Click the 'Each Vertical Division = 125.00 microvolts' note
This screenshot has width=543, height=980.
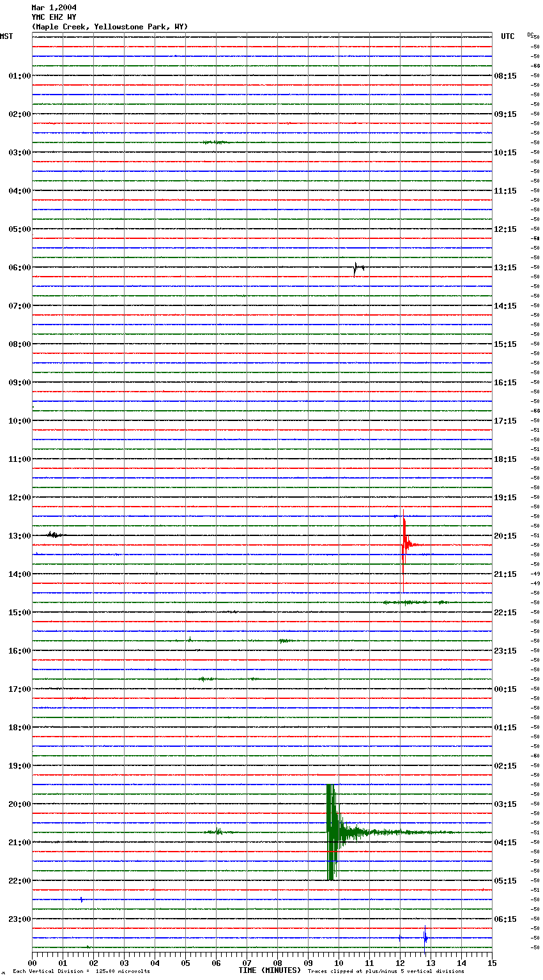81,972
